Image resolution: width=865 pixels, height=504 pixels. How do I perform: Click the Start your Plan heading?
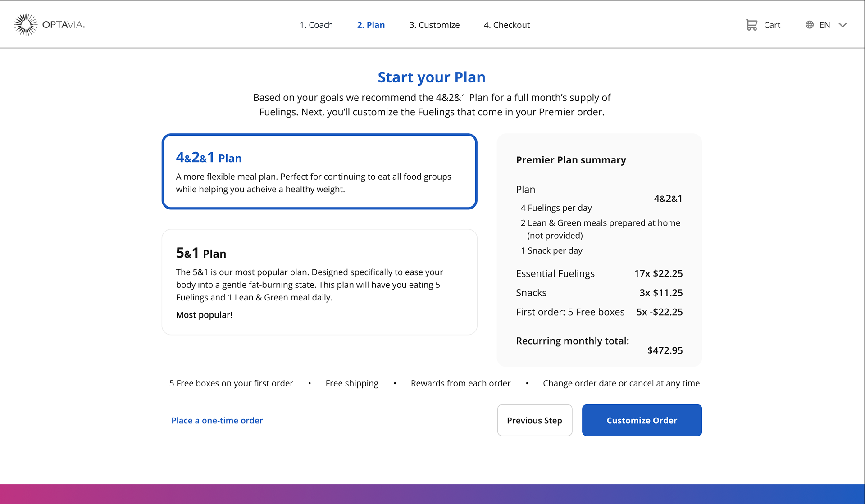tap(431, 77)
